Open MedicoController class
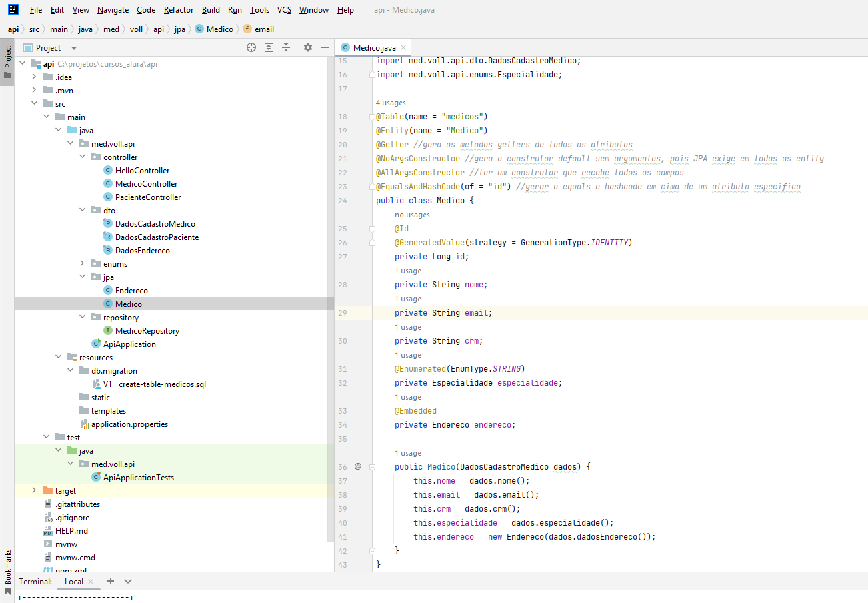This screenshot has height=603, width=868. pos(146,184)
